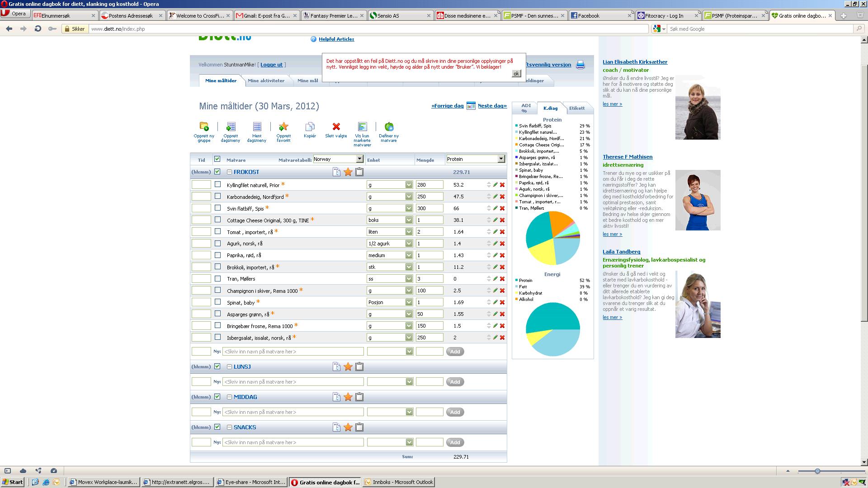Adjust the browser zoom slider

pyautogui.click(x=817, y=471)
